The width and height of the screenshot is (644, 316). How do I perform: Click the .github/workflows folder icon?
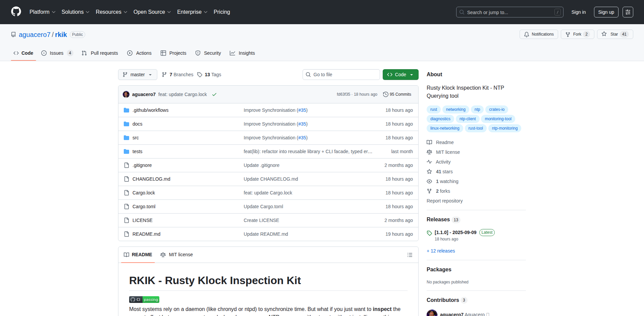pyautogui.click(x=126, y=110)
